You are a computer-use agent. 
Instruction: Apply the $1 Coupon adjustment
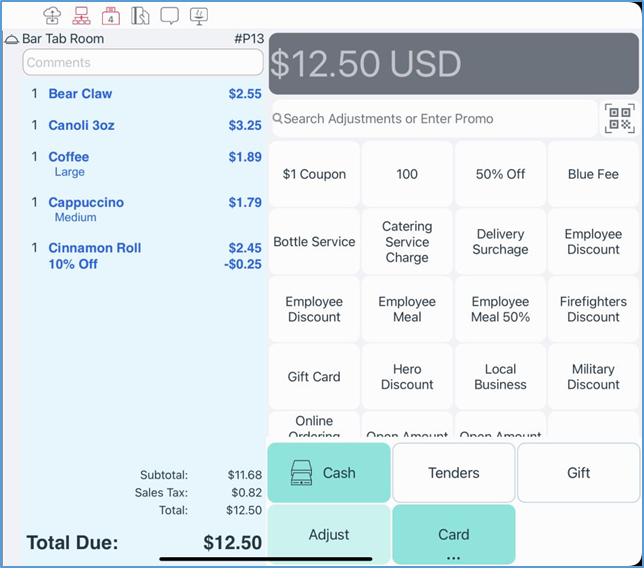point(314,174)
